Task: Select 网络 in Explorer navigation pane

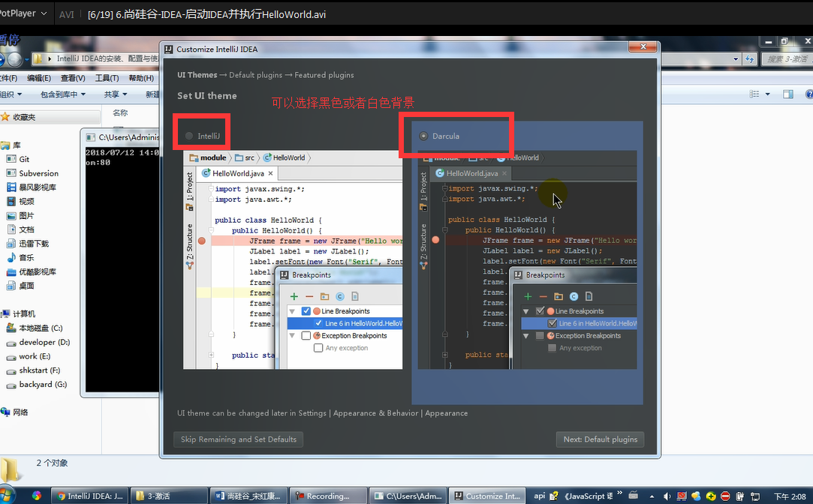Action: 20,412
